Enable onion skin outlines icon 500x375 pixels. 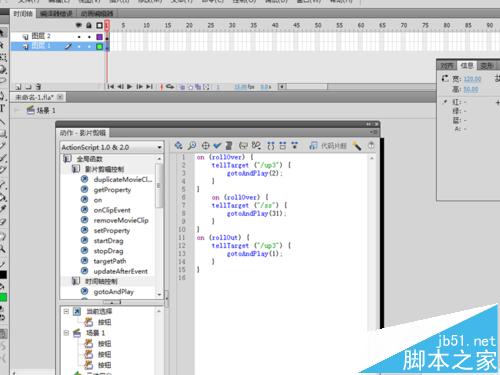pyautogui.click(x=190, y=87)
